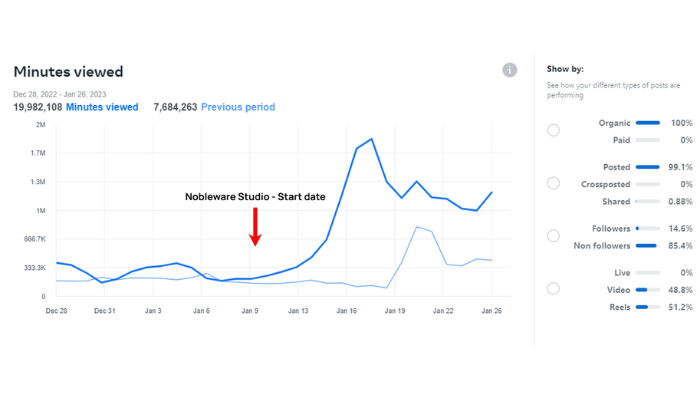Select the Followers/Non followers radio button
Screen dimensions: 700x400
click(553, 236)
